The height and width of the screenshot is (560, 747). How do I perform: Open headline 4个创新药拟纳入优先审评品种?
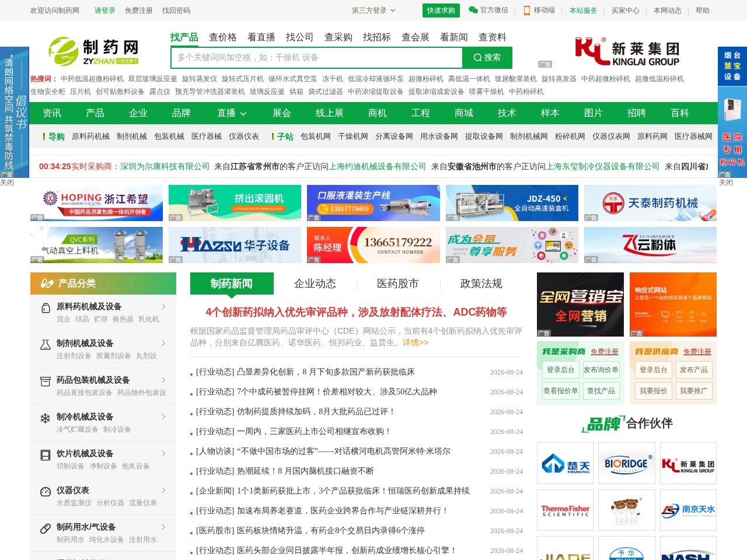pyautogui.click(x=356, y=312)
